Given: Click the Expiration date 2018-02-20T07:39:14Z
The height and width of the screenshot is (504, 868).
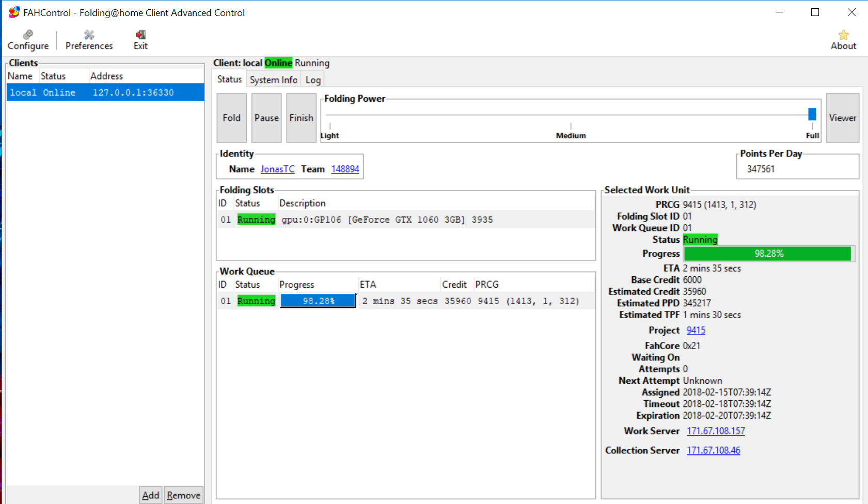Looking at the screenshot, I should 727,415.
